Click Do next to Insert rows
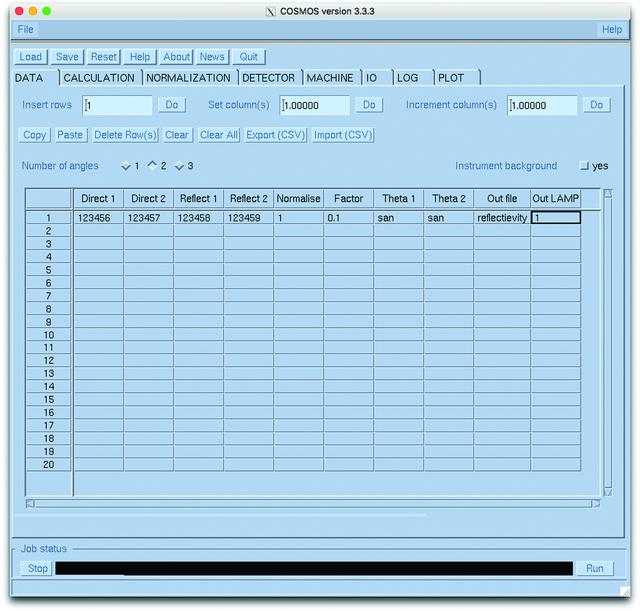The height and width of the screenshot is (611, 640). click(171, 105)
